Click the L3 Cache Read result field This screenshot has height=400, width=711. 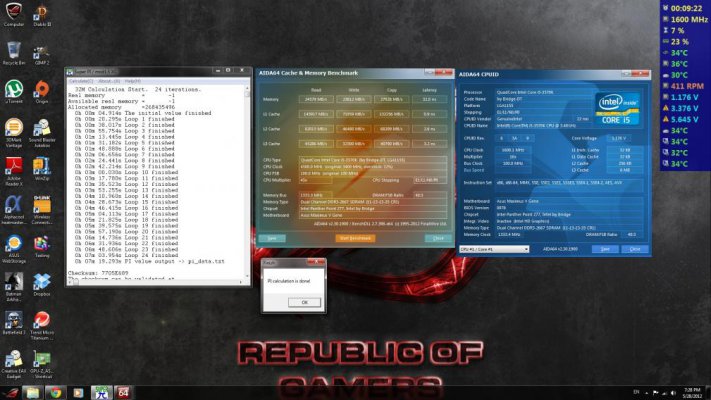point(316,144)
